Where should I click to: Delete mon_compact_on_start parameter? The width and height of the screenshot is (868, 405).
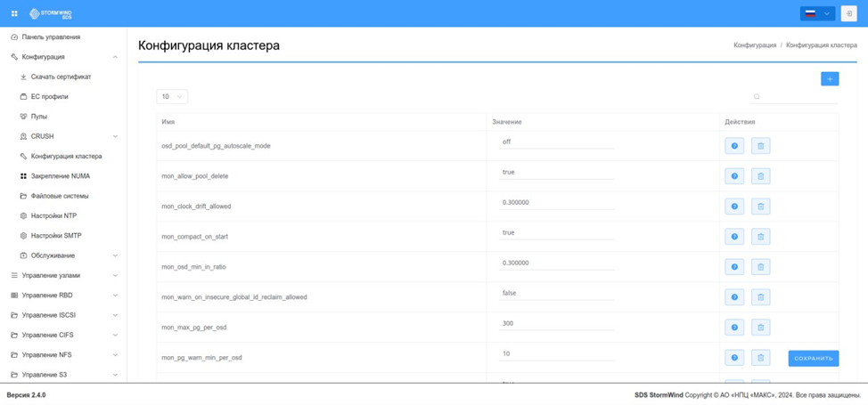(760, 236)
